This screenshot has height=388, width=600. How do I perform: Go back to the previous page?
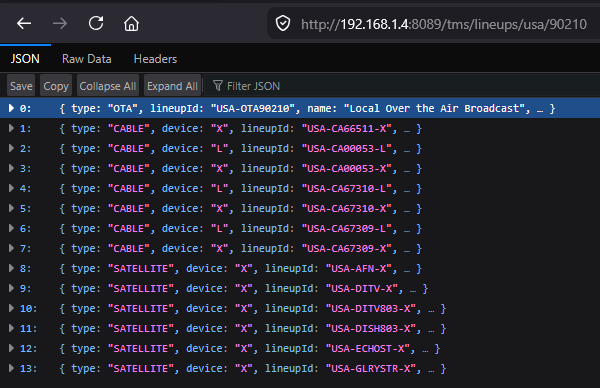pos(24,24)
